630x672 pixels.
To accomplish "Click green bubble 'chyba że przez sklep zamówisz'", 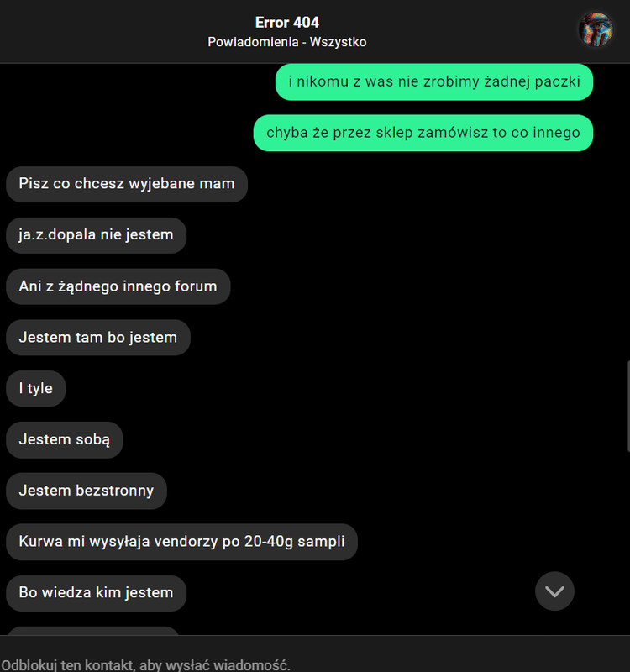I will (x=423, y=133).
